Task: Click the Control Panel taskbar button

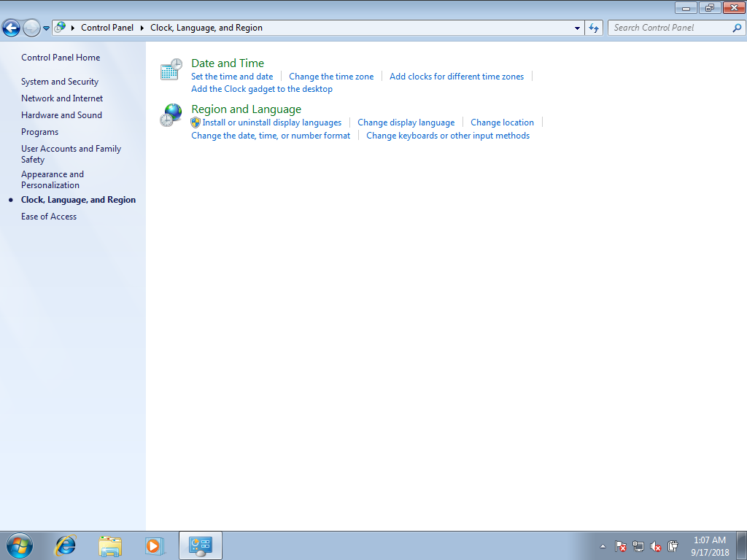Action: click(201, 545)
